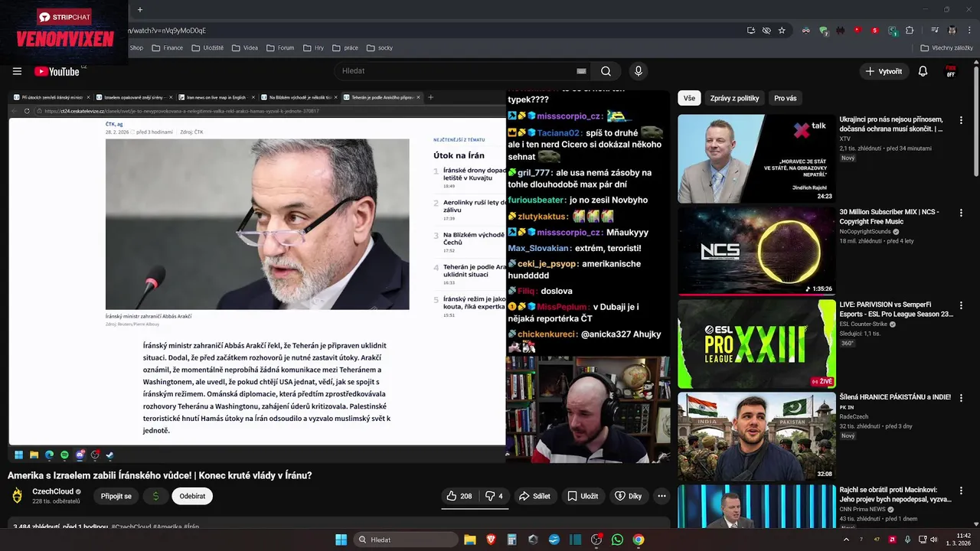Select the Pro vás chip
This screenshot has height=551, width=980.
click(x=786, y=98)
